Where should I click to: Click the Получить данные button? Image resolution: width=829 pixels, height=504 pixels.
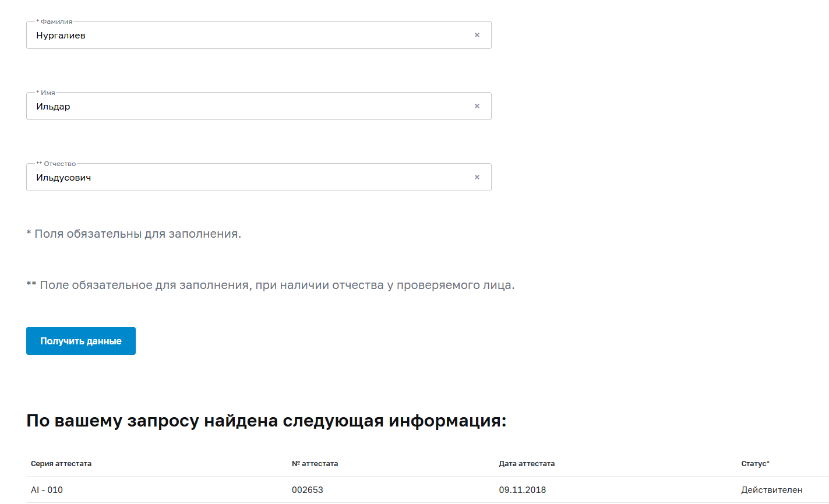[81, 341]
